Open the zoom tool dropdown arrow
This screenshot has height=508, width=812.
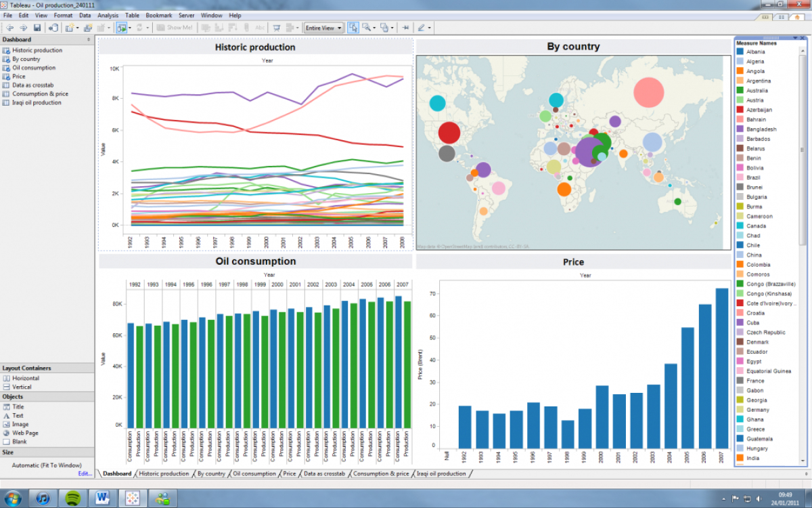coord(374,28)
